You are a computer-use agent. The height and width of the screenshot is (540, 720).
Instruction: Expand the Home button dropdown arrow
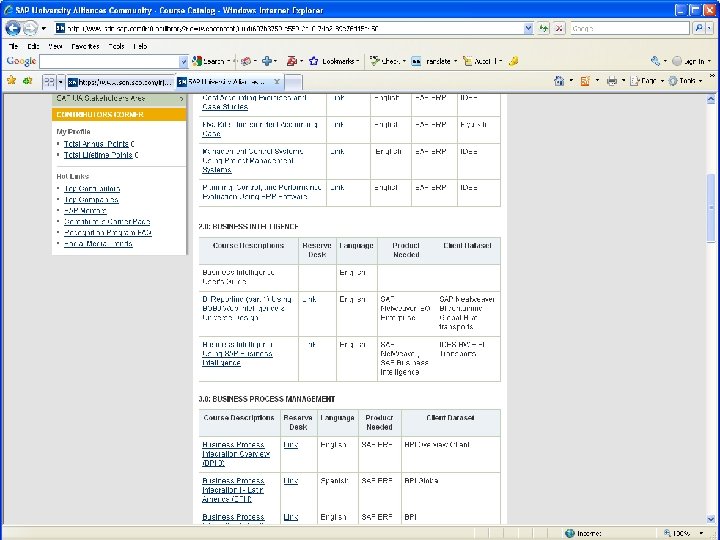click(x=571, y=81)
